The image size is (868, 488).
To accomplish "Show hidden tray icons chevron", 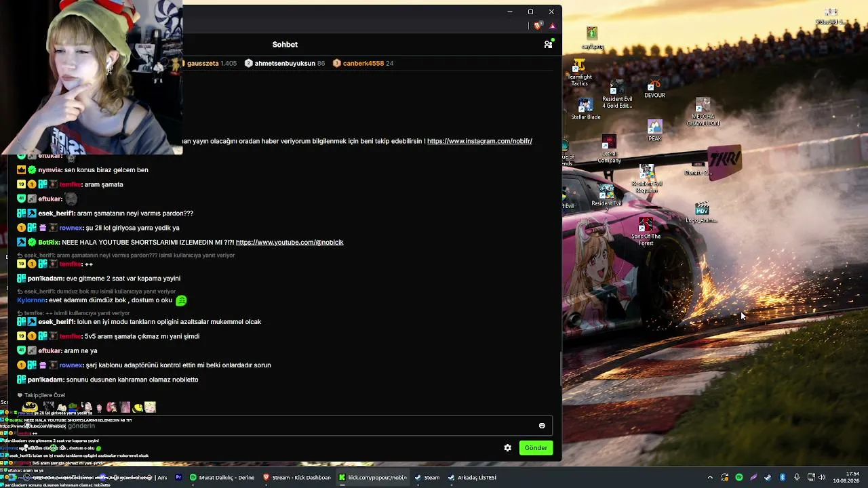I will coord(710,477).
